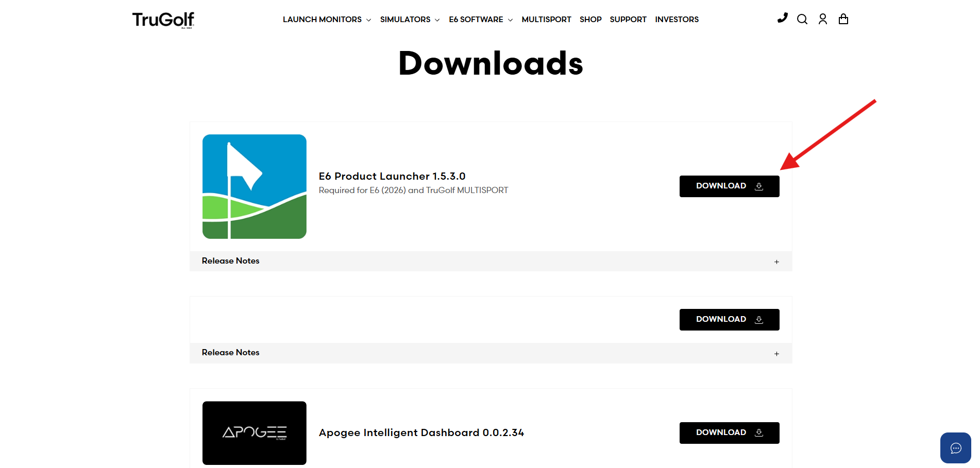Screen dimensions: 980x468
Task: Click the Apogee Intelligent Dashboard 0.0.2.34 title
Action: coord(421,432)
